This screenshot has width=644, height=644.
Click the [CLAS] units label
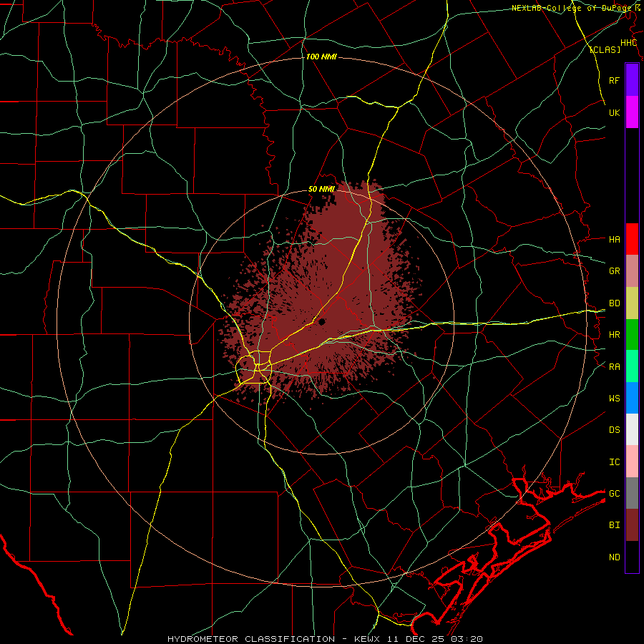pyautogui.click(x=605, y=49)
